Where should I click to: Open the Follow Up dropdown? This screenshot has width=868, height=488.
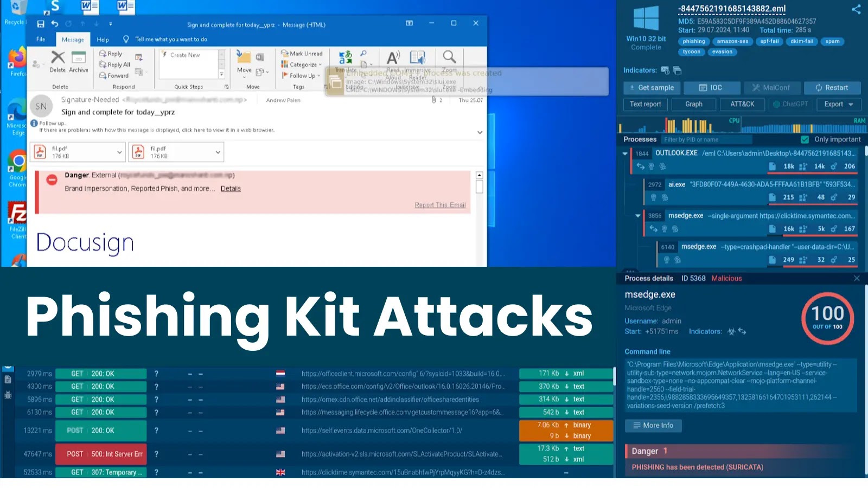(x=302, y=75)
